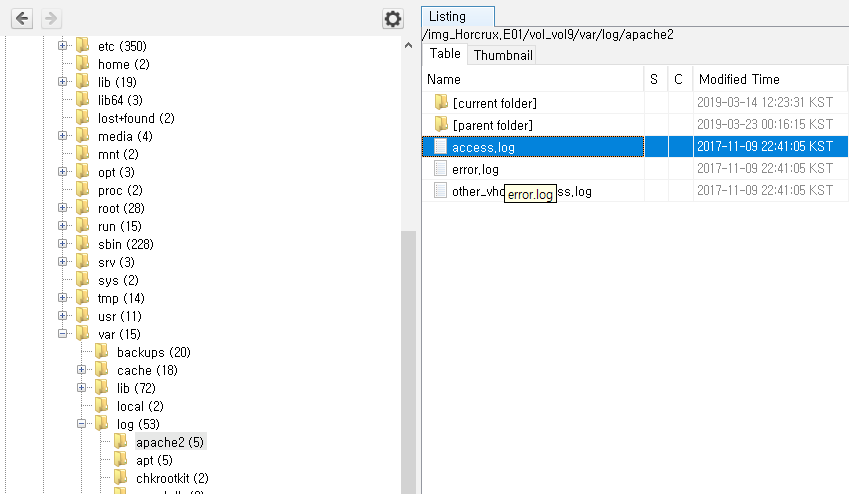Select the Table tab

pyautogui.click(x=445, y=54)
